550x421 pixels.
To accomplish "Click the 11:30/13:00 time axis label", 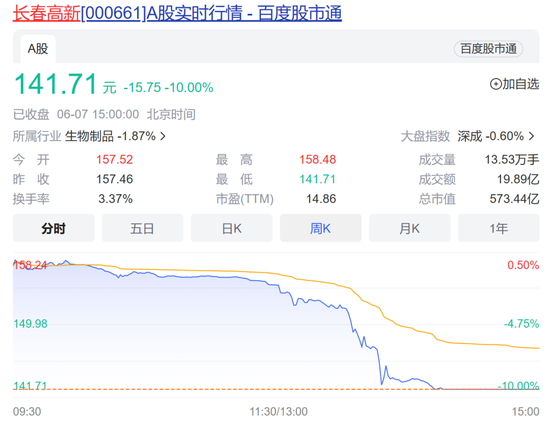I will (279, 411).
